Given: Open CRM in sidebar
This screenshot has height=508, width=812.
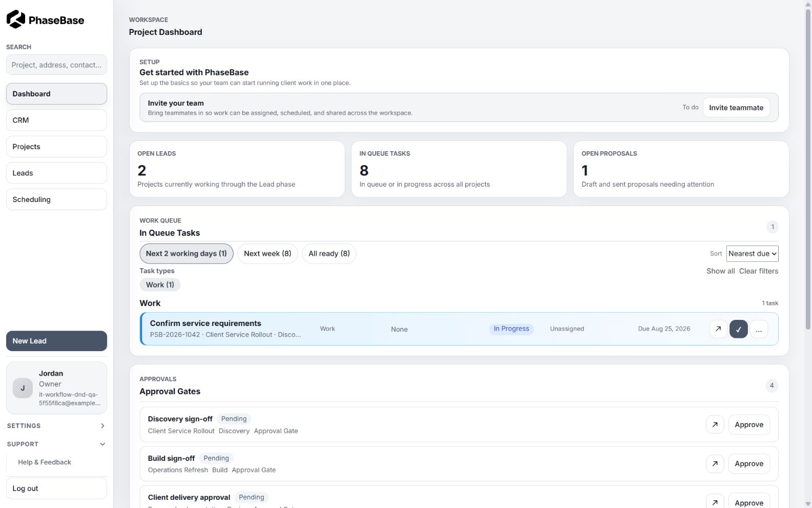Looking at the screenshot, I should pos(56,120).
